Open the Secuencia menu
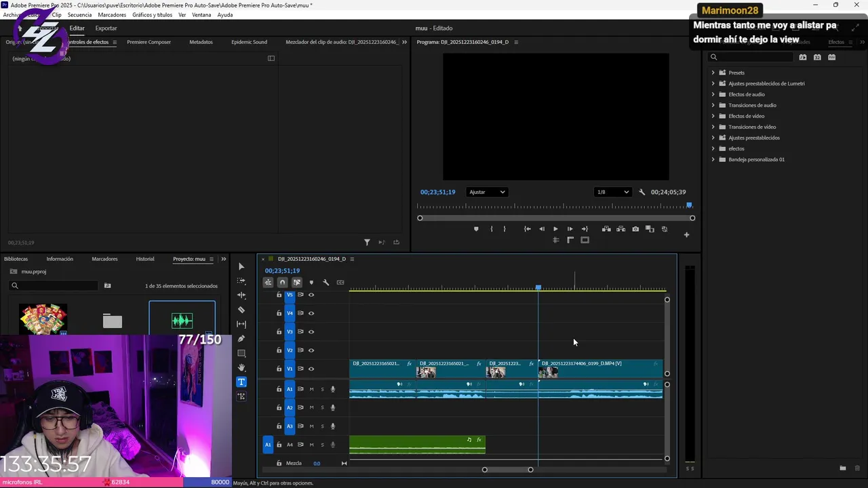 (x=79, y=15)
